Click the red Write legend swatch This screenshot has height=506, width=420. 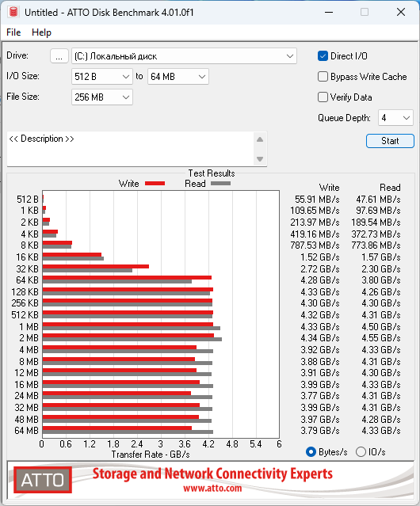[155, 183]
